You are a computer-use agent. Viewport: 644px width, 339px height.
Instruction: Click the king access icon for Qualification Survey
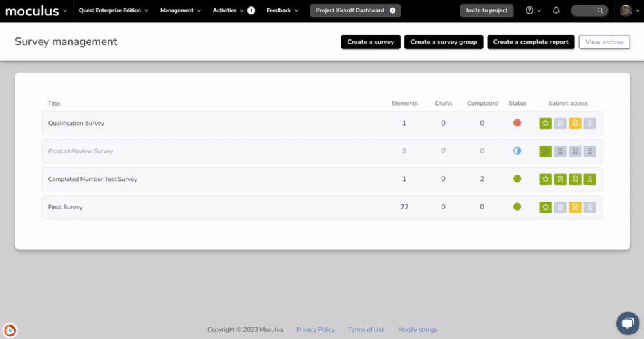(545, 123)
